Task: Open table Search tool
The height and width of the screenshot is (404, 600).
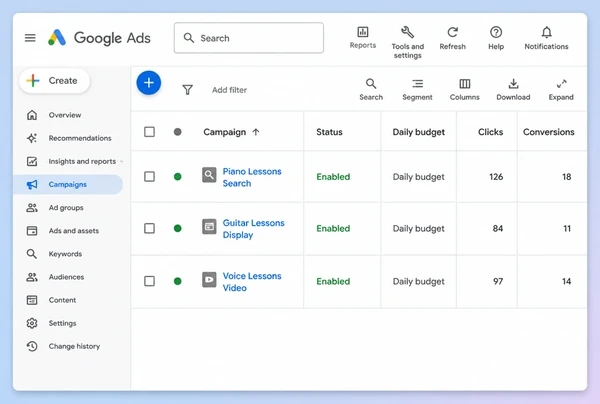Action: click(x=371, y=90)
